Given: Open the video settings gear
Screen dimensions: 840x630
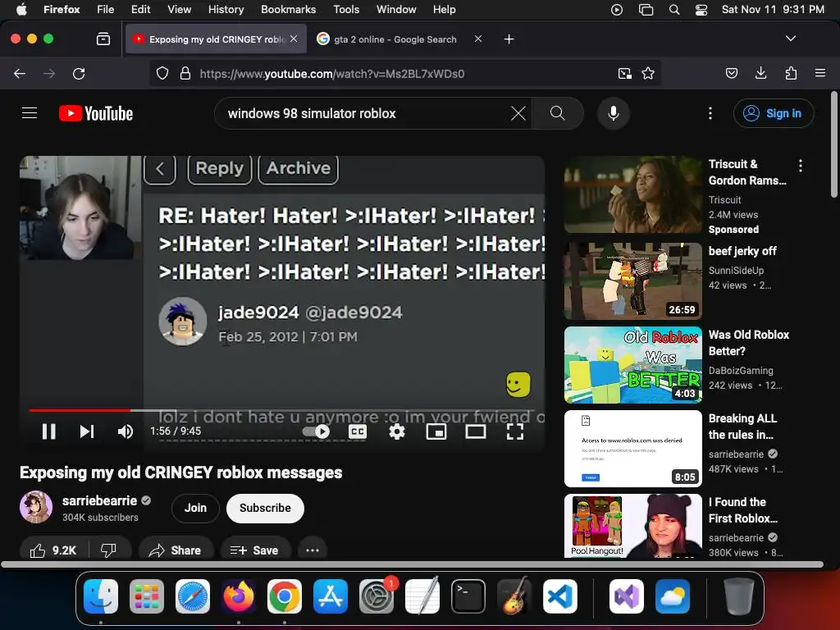Looking at the screenshot, I should click(396, 431).
